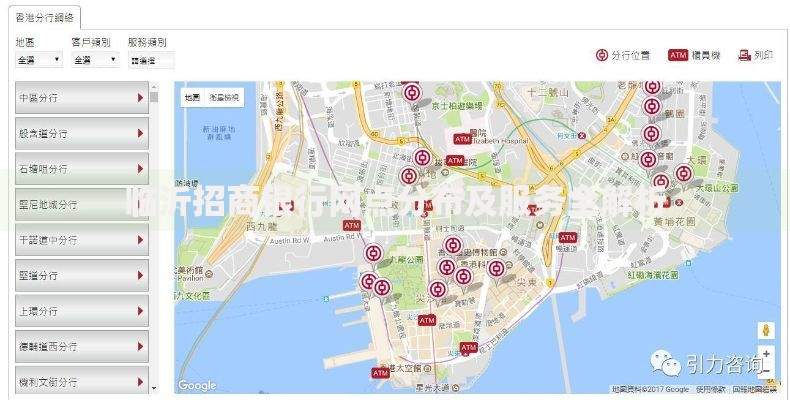
Task: Select the 機利文街分行 list row
Action: click(x=82, y=380)
